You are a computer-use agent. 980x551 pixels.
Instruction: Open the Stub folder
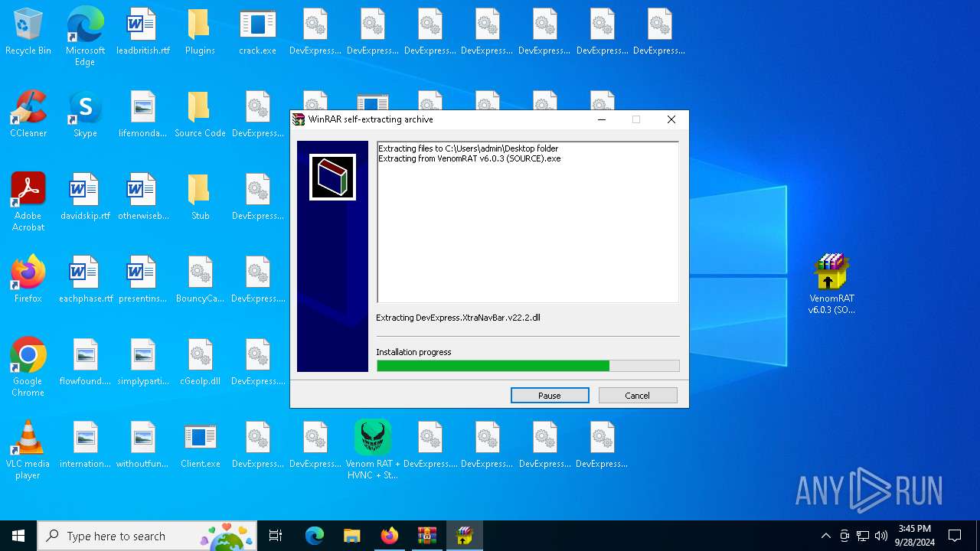(200, 197)
